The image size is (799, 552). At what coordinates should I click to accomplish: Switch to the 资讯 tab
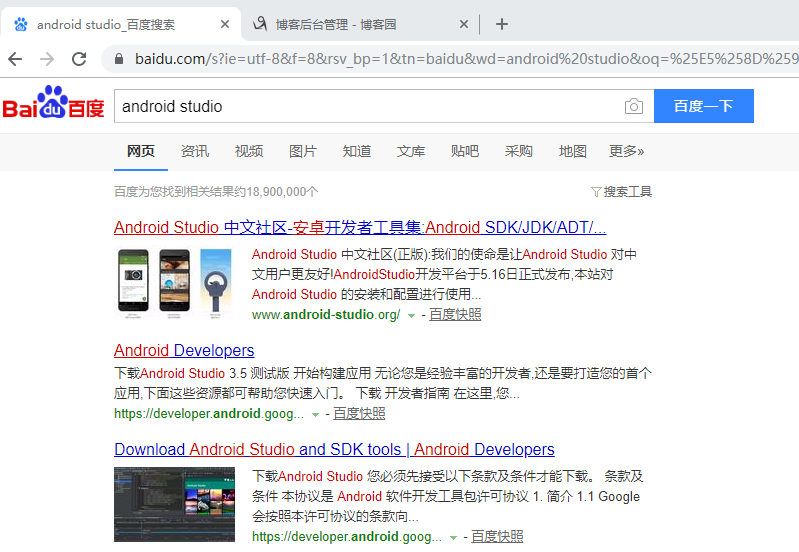tap(195, 151)
